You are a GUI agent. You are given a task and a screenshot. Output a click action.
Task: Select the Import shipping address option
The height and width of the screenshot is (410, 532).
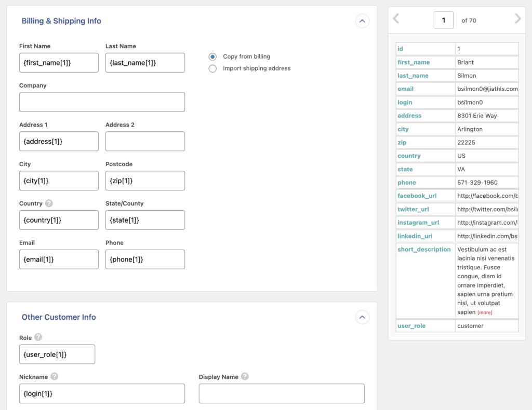[x=212, y=68]
